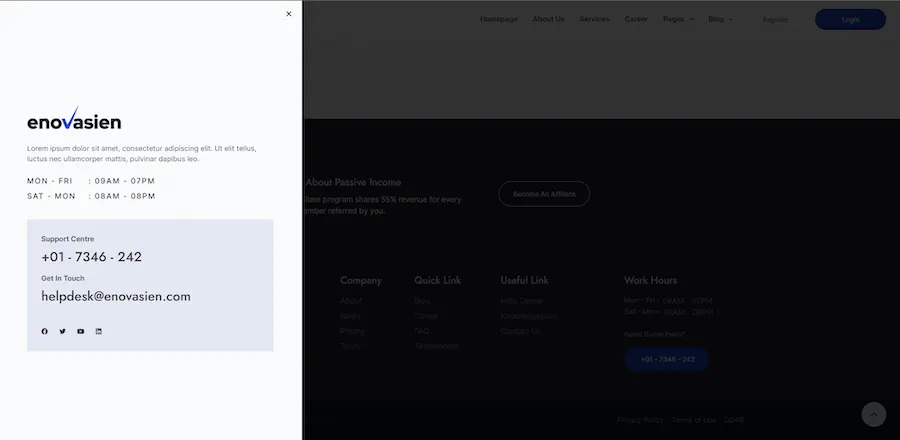Image resolution: width=900 pixels, height=440 pixels.
Task: Click the helpdesk@enovasien.com email
Action: (116, 297)
